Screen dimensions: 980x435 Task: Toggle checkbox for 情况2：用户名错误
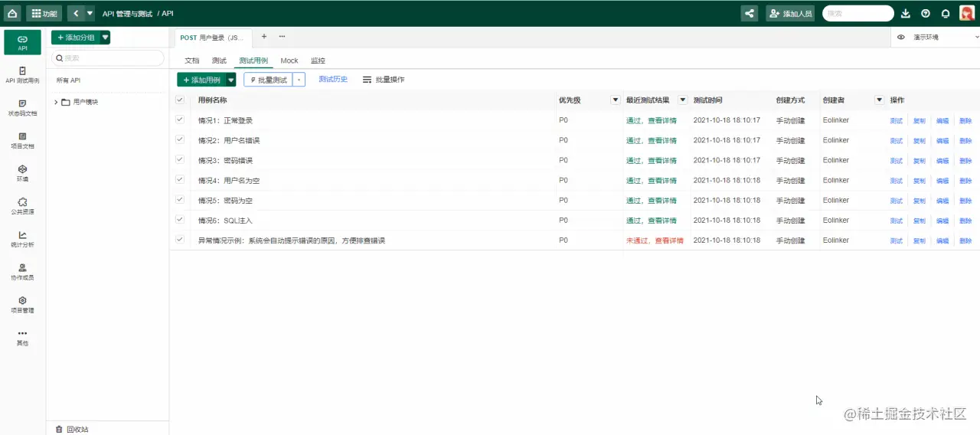pyautogui.click(x=180, y=139)
